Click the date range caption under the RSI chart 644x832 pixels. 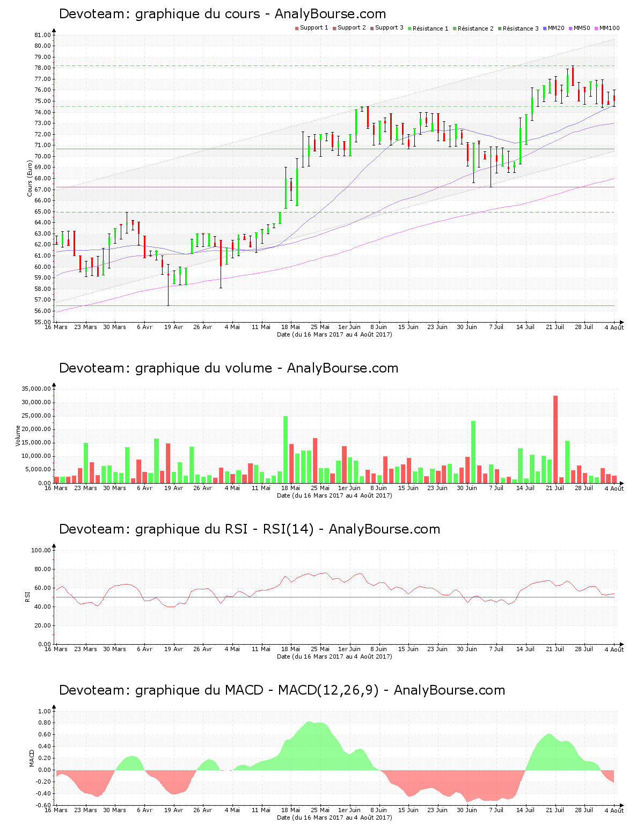tap(334, 656)
